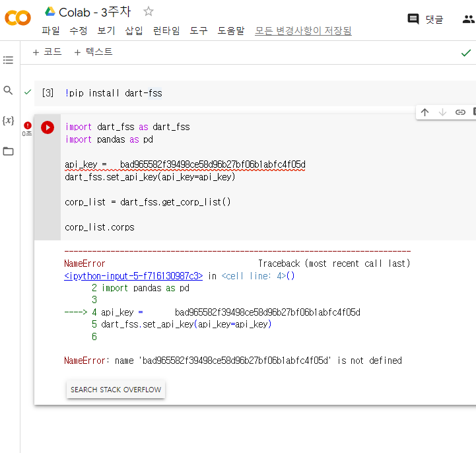Click the Google Drive icon beside the title
The width and height of the screenshot is (476, 453).
[50, 12]
